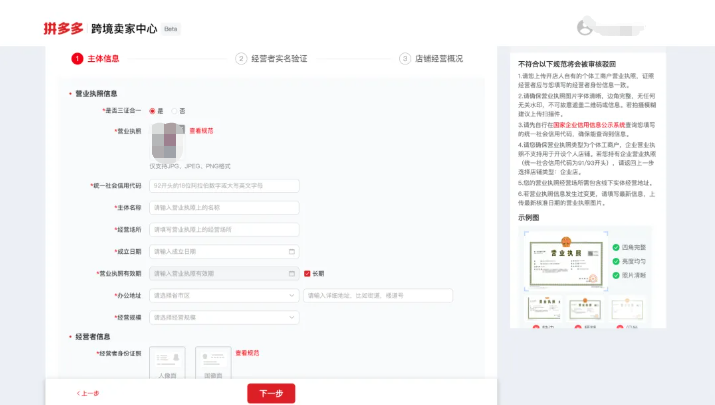Click the 统一社会信用代码 input field
The image size is (715, 405).
click(224, 186)
